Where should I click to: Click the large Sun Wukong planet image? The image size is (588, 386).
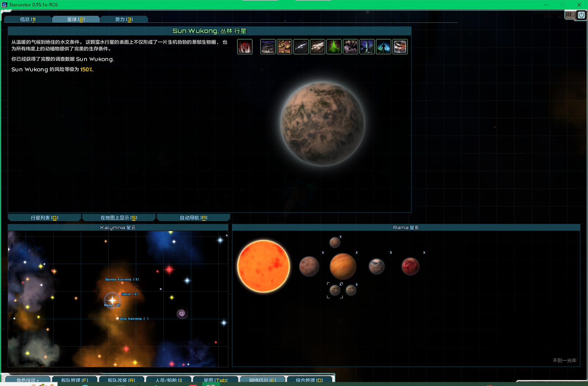[323, 124]
